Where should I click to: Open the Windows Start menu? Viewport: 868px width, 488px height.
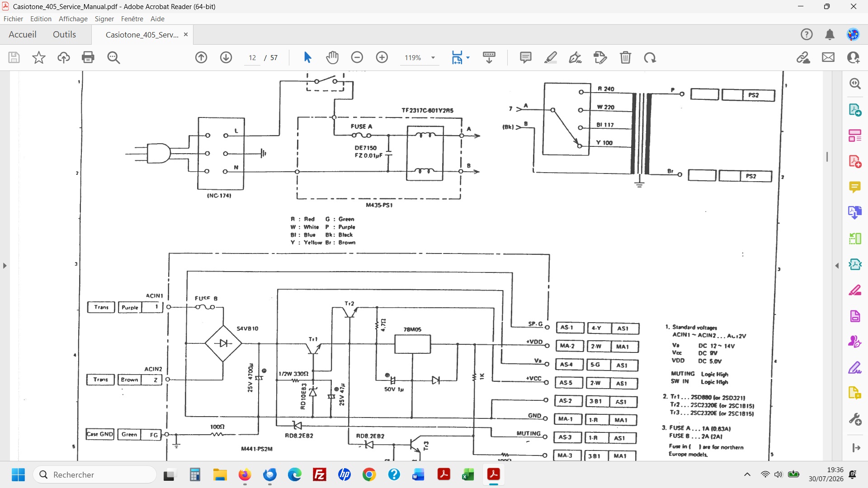coord(18,475)
